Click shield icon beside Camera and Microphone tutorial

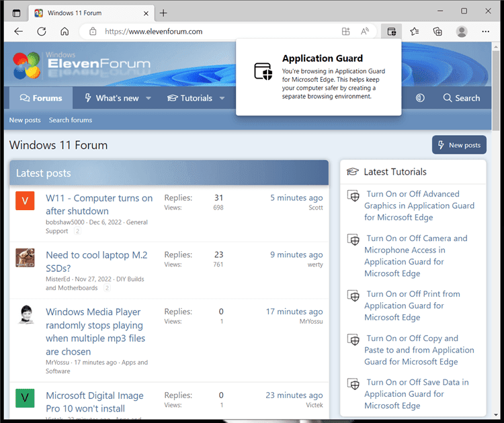tap(353, 240)
